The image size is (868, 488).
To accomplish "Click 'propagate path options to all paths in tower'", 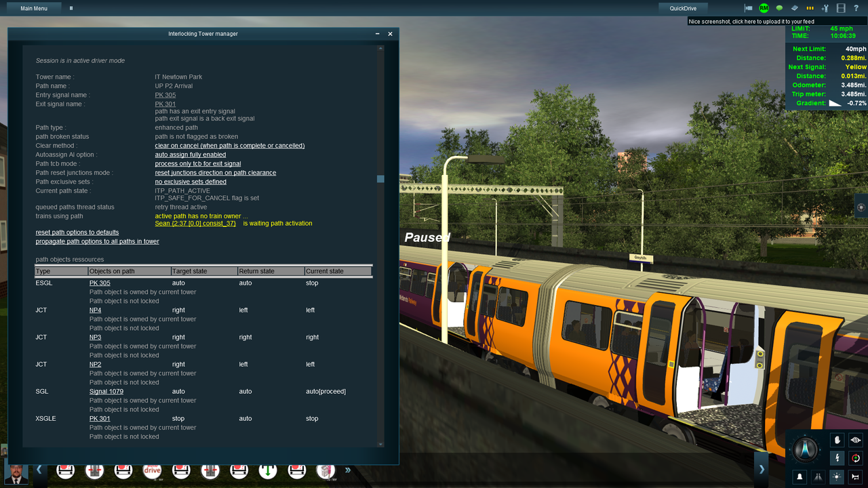I will tap(98, 241).
